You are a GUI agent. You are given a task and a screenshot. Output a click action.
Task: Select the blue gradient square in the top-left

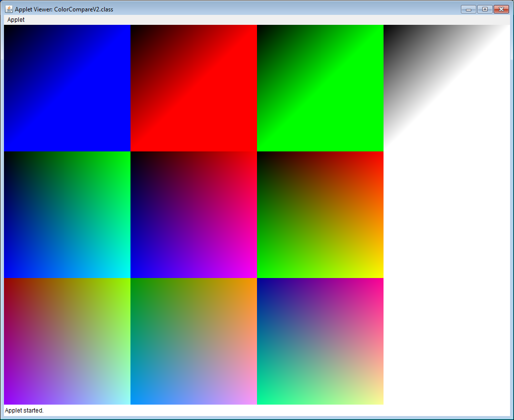(67, 88)
